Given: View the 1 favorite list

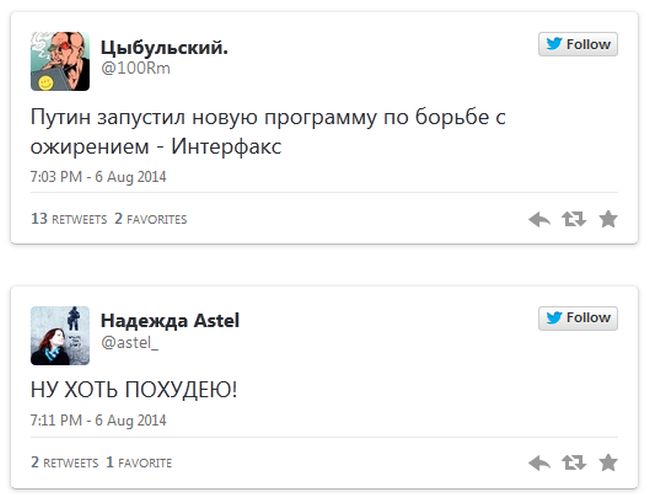Looking at the screenshot, I should (x=139, y=463).
